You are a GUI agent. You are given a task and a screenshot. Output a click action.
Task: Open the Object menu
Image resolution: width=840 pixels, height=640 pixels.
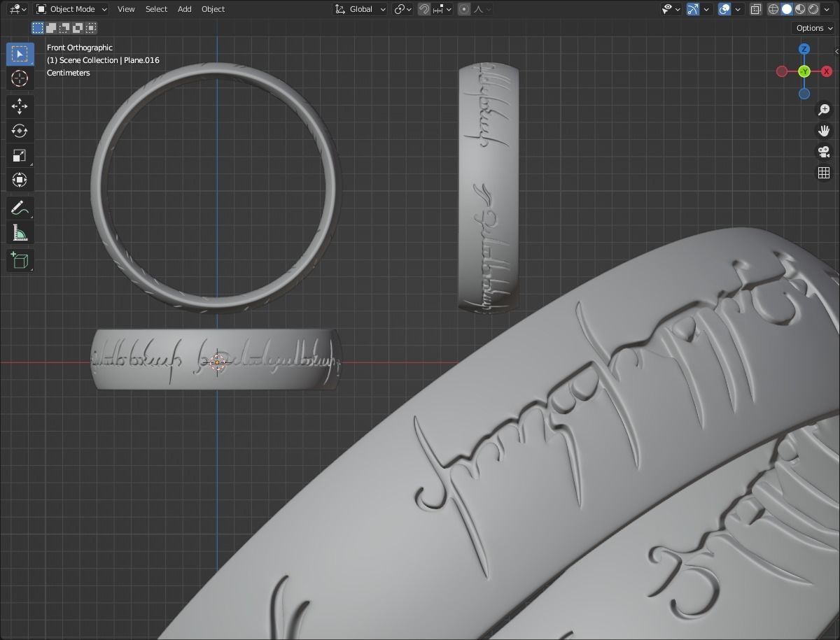(x=213, y=9)
